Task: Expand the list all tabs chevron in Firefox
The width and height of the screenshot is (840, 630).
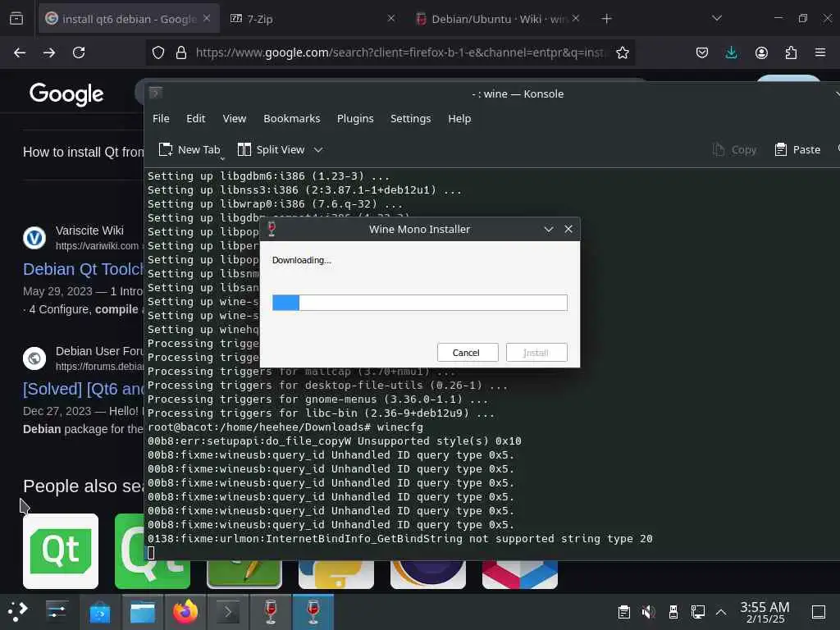Action: click(717, 19)
